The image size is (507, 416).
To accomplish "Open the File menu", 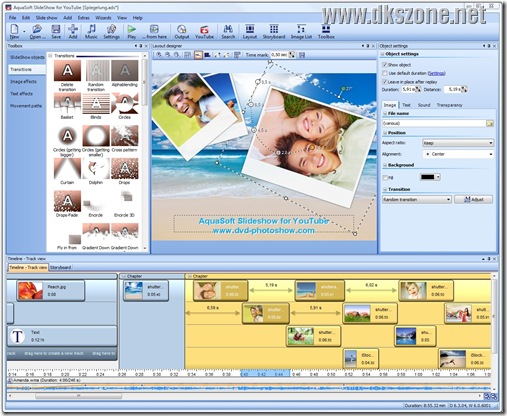I will pyautogui.click(x=12, y=18).
